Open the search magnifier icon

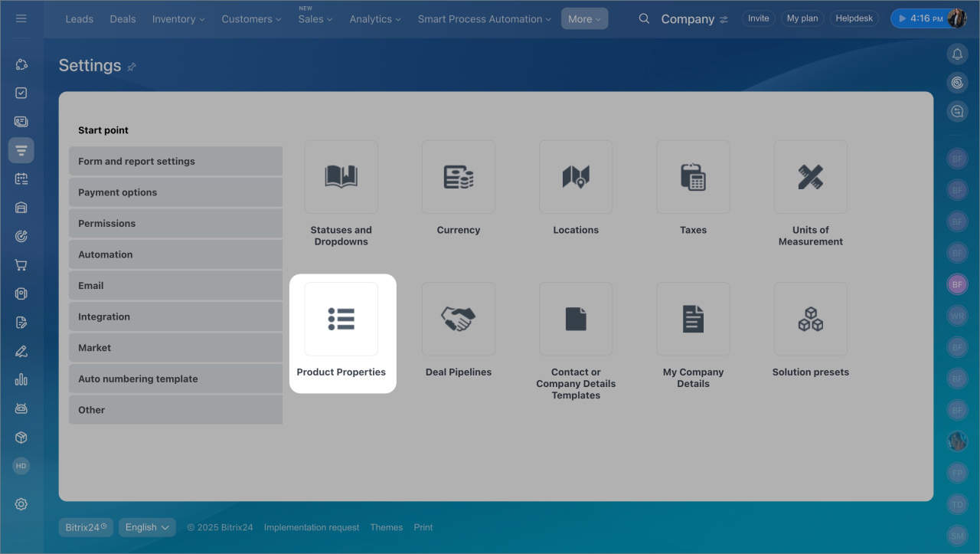point(644,19)
